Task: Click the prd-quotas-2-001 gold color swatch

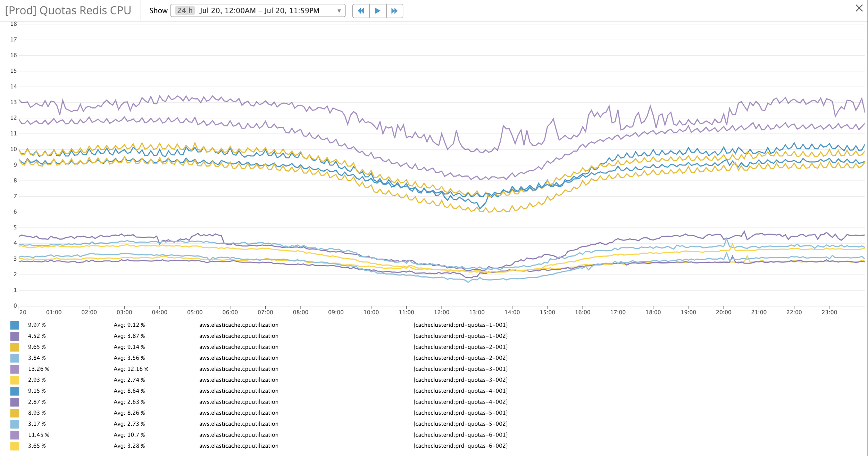Action: pyautogui.click(x=15, y=347)
